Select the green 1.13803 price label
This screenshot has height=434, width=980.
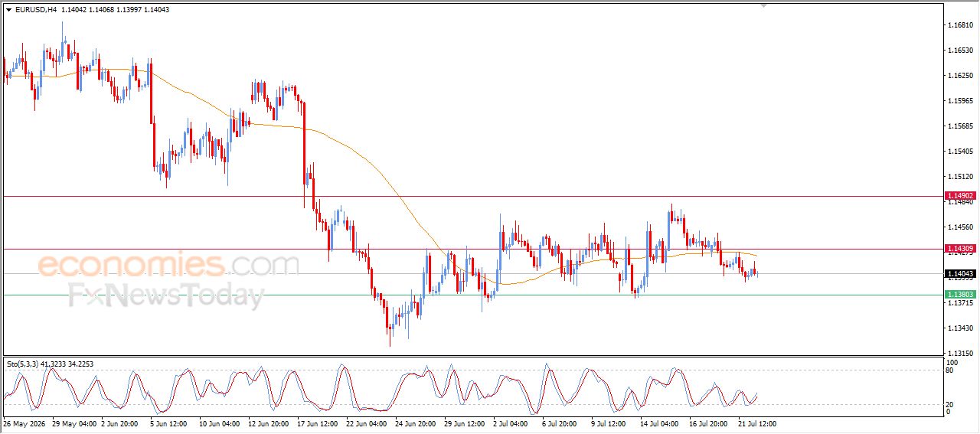click(x=960, y=295)
